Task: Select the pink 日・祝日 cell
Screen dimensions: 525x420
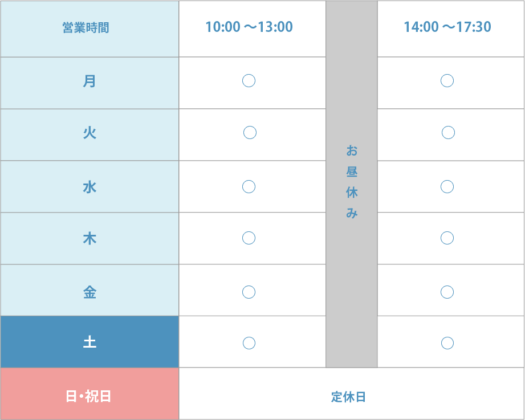Action: 89,394
